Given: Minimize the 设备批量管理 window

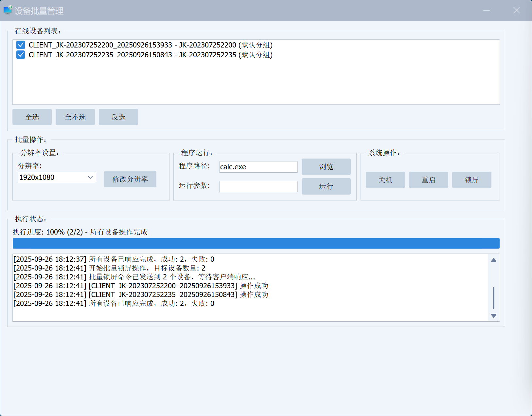Looking at the screenshot, I should pyautogui.click(x=487, y=10).
